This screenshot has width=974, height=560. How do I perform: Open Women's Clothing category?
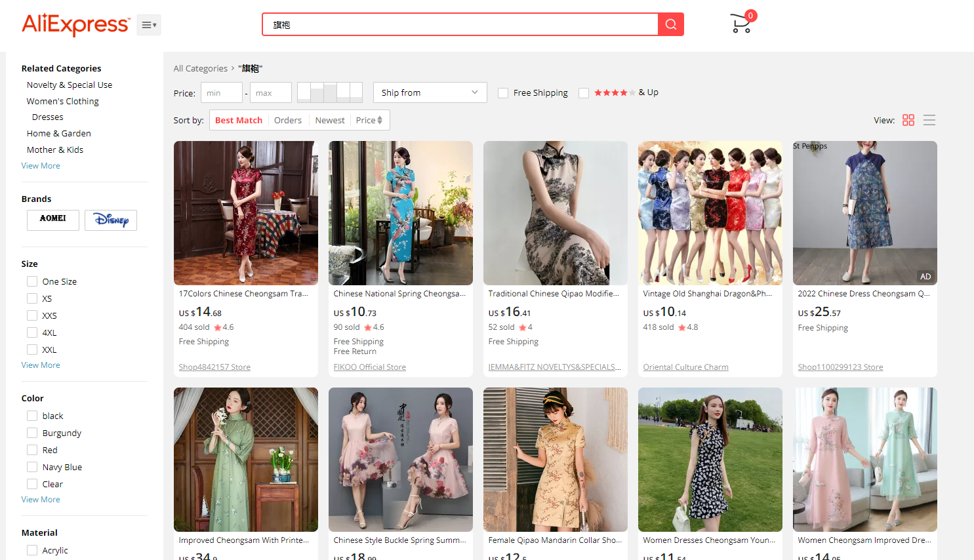[x=63, y=101]
